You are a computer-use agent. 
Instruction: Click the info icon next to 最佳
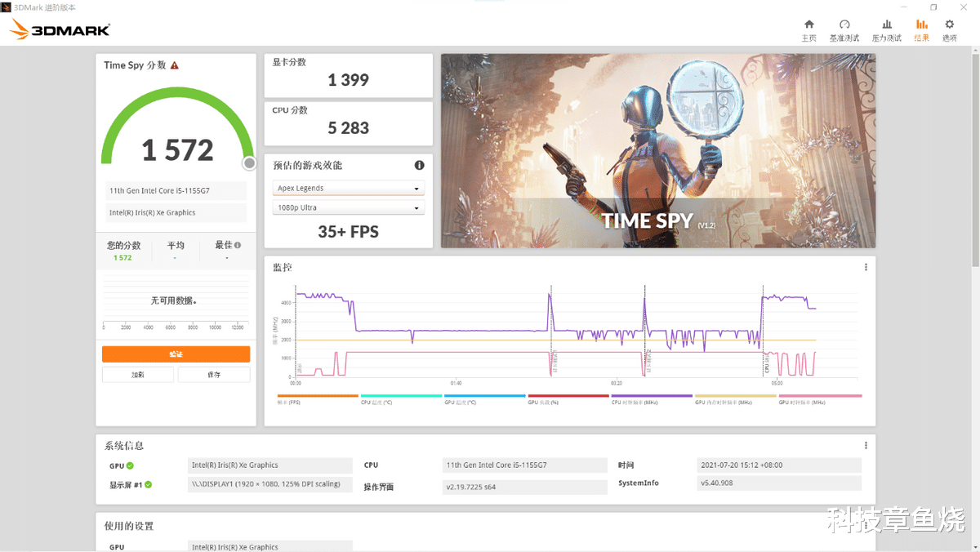(236, 244)
